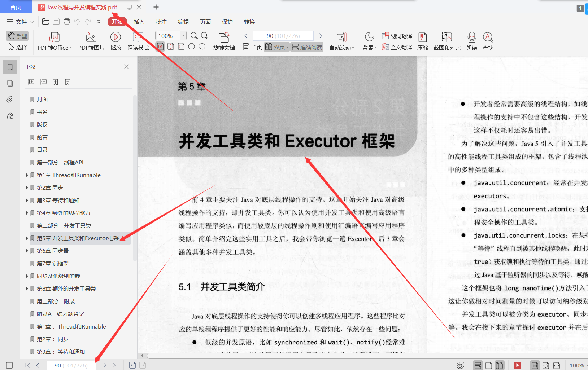Switch to single page view
The width and height of the screenshot is (588, 370).
(x=252, y=47)
